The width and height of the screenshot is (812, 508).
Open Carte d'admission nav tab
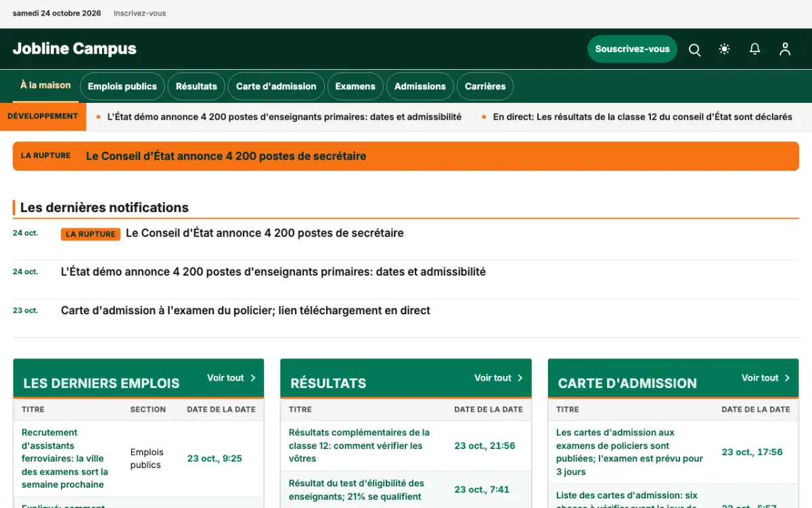276,86
